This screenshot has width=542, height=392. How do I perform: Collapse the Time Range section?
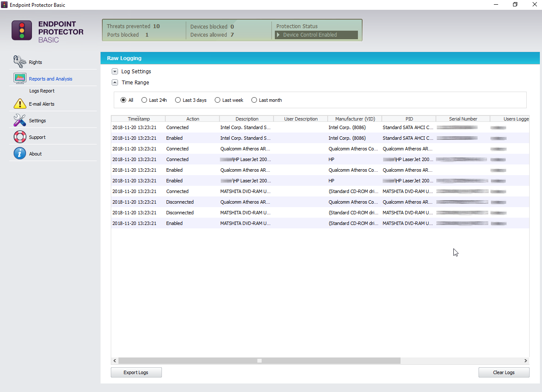(x=115, y=83)
